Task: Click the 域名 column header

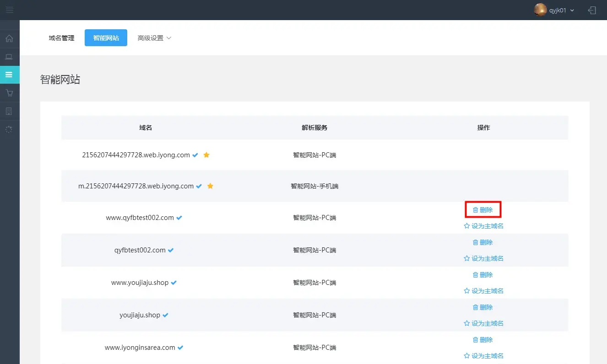Action: point(146,128)
